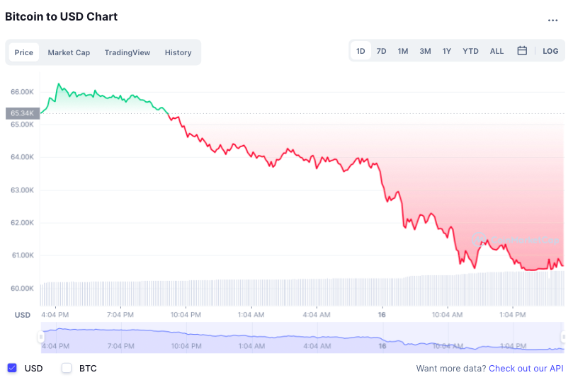The width and height of the screenshot is (573, 392).
Task: Select the 3M time range
Action: point(425,51)
